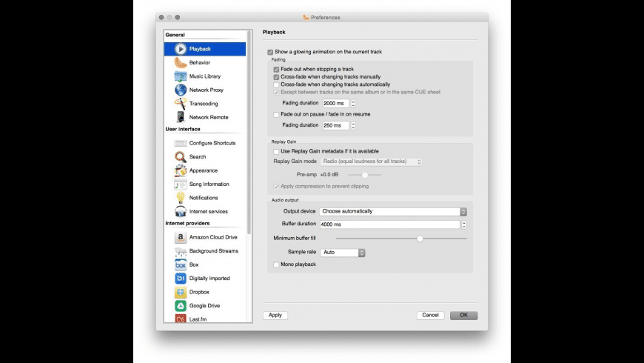Click the Appearance palette icon
The height and width of the screenshot is (363, 644).
180,170
